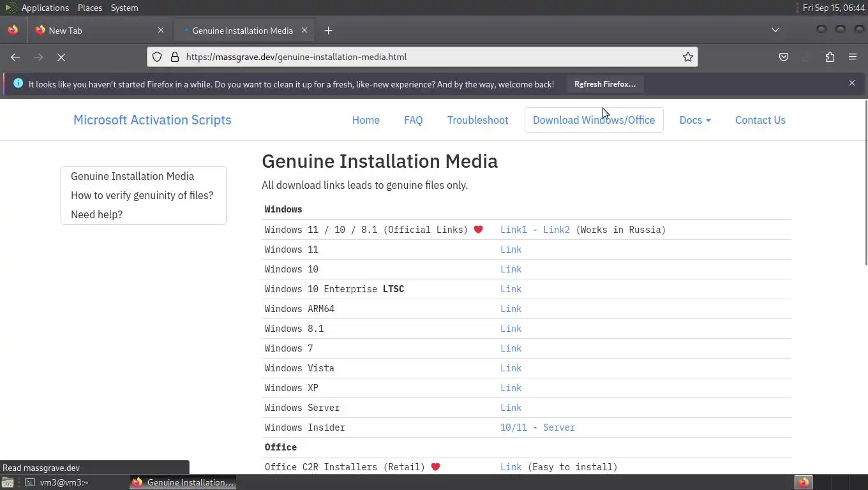Click Genuine Installation taskbar window button
The image size is (868, 490).
[183, 482]
